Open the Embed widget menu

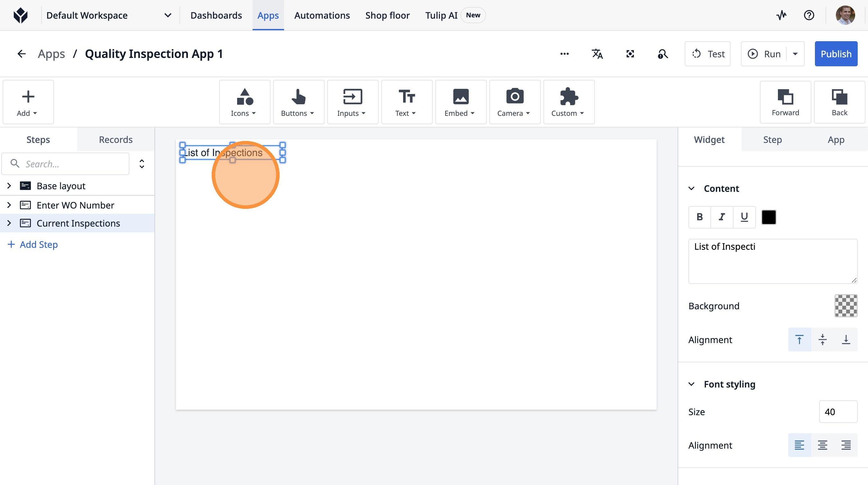(x=460, y=102)
